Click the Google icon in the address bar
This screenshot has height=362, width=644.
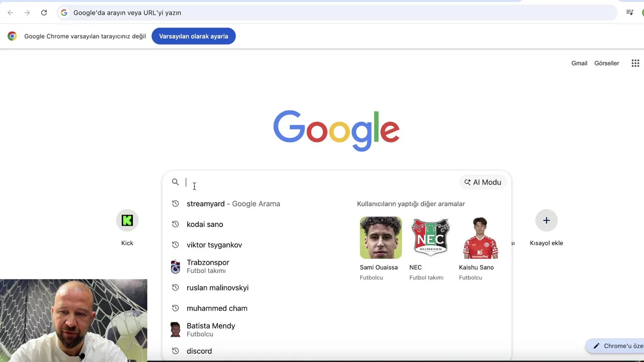pyautogui.click(x=64, y=13)
